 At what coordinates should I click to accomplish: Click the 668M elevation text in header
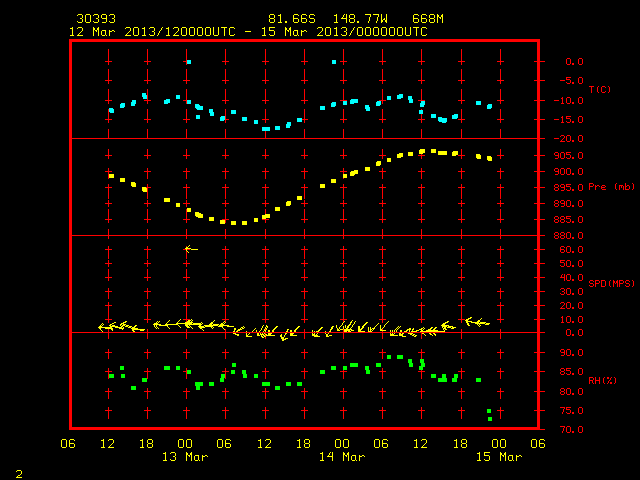pyautogui.click(x=427, y=19)
